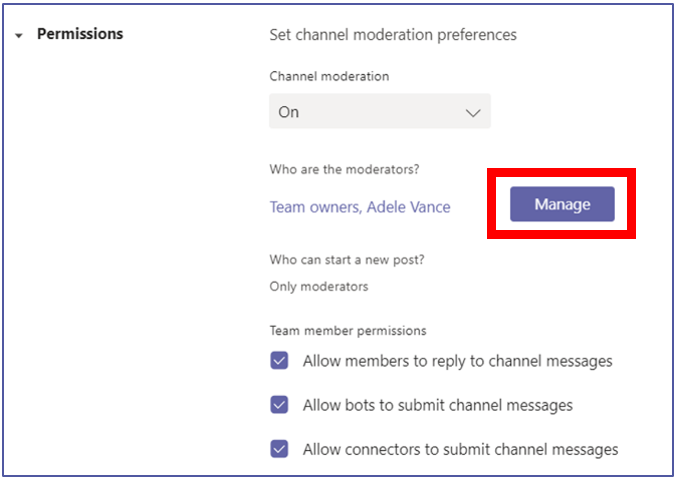Click the Manage moderators button
678x480 pixels.
click(x=562, y=204)
